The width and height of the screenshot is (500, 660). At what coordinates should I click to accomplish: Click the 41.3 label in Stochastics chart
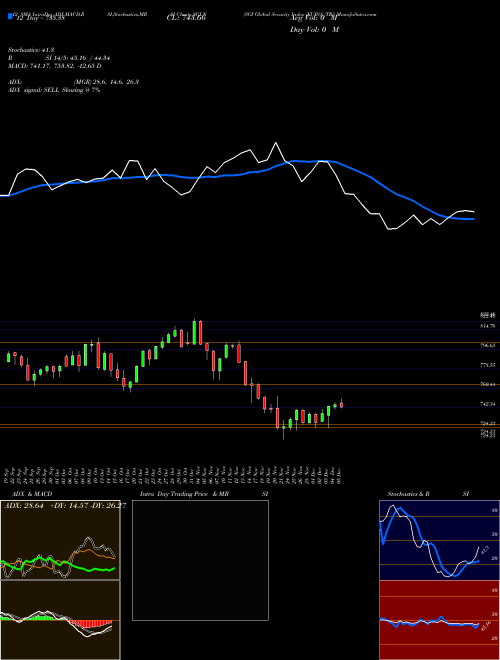[x=484, y=549]
